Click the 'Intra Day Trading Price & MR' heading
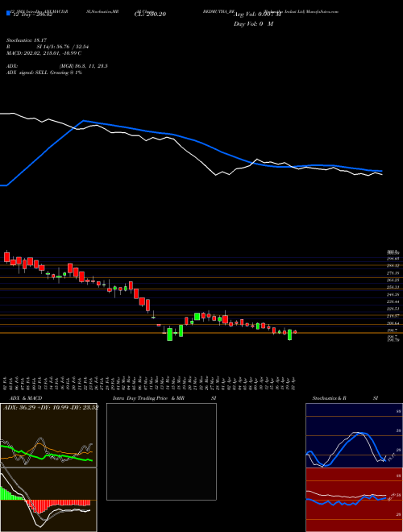Screen dimensions: 403x532 pyautogui.click(x=148, y=398)
